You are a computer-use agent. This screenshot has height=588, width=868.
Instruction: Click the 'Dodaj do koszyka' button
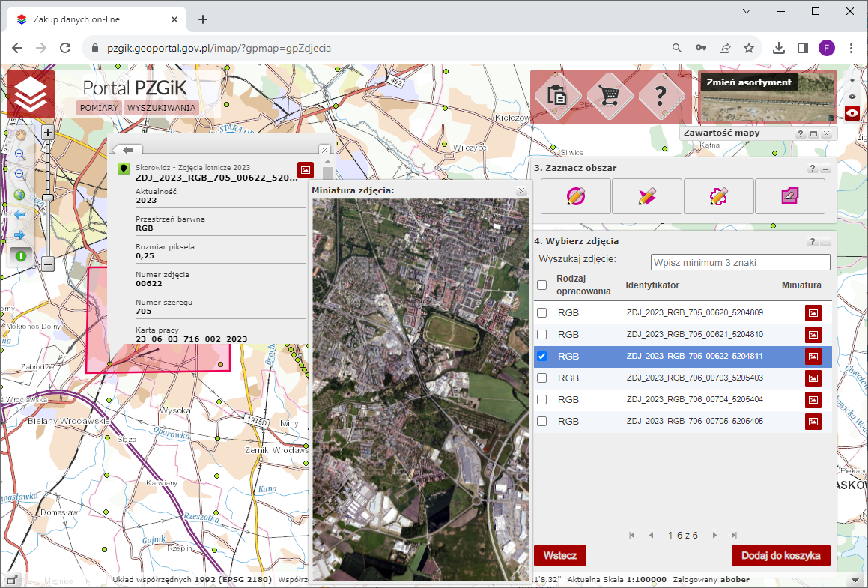(780, 556)
